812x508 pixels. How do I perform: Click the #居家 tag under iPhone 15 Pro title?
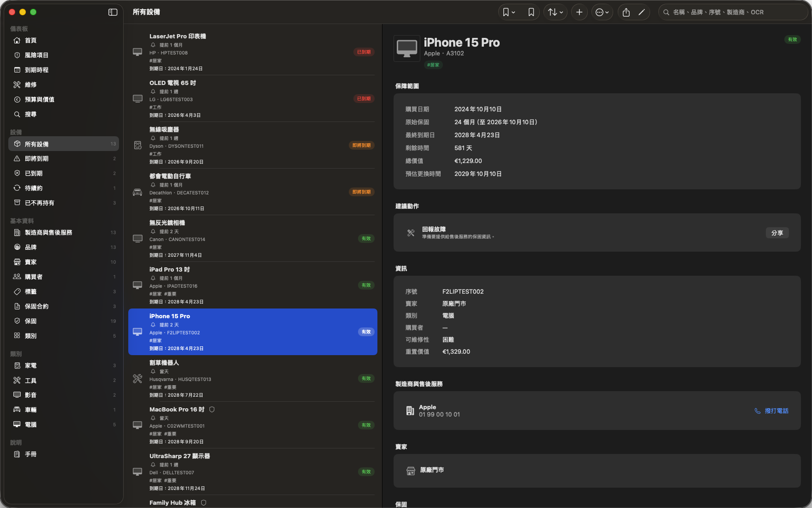(433, 65)
